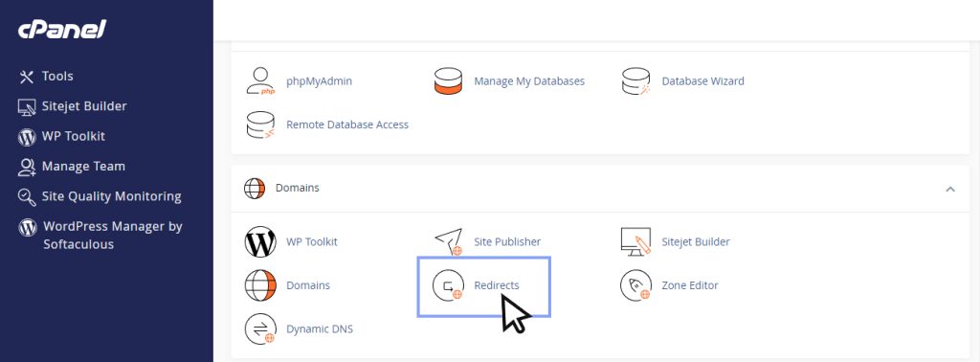Click the Site Publisher paper plane icon
The width and height of the screenshot is (980, 362).
click(x=448, y=242)
